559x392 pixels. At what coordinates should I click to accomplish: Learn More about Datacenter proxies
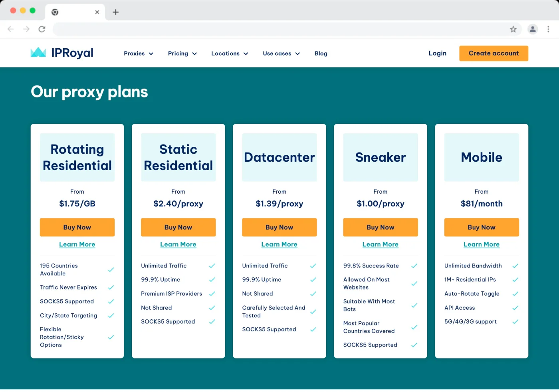[x=279, y=244]
